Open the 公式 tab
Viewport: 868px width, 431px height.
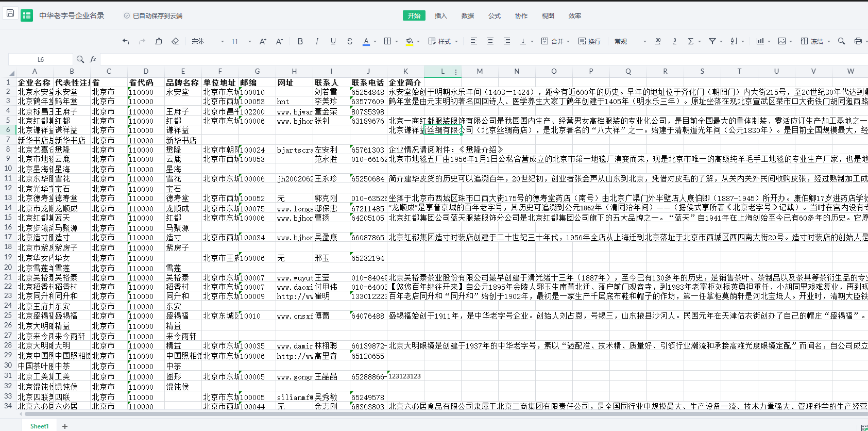click(494, 15)
